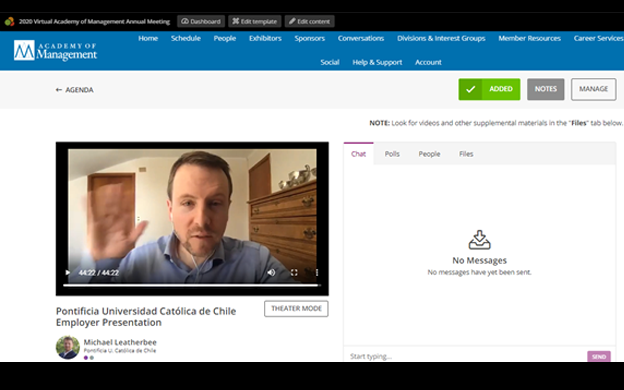The image size is (624, 390).
Task: Click Edit template
Action: click(255, 21)
